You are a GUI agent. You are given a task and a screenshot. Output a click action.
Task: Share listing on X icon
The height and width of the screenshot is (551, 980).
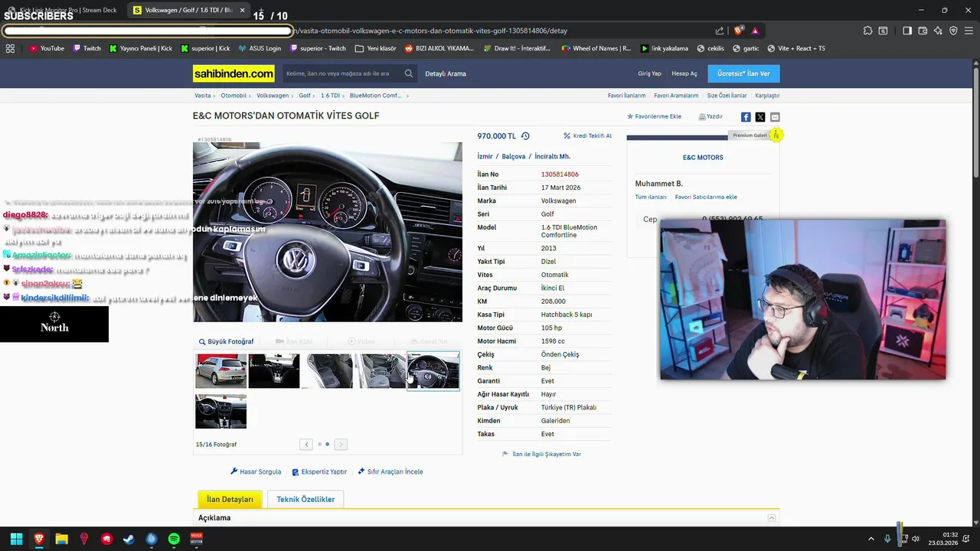[x=760, y=117]
